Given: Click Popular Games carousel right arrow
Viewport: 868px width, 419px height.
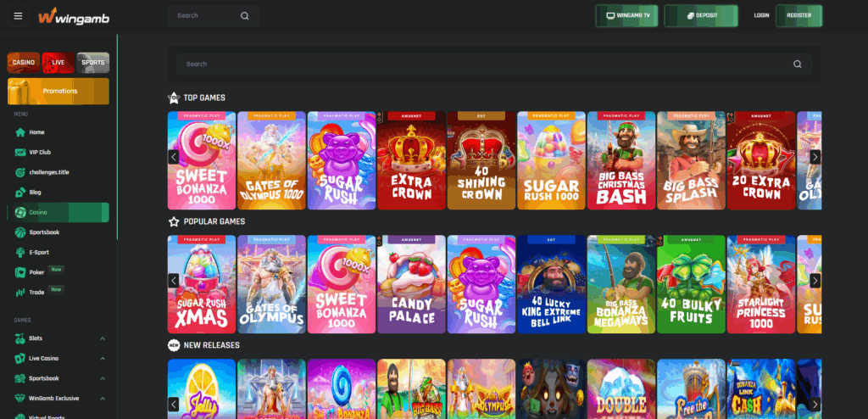Looking at the screenshot, I should [x=815, y=281].
